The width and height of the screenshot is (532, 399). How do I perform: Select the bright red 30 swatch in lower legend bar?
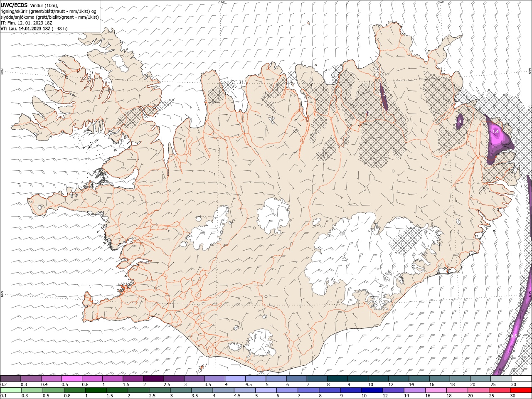(x=521, y=390)
